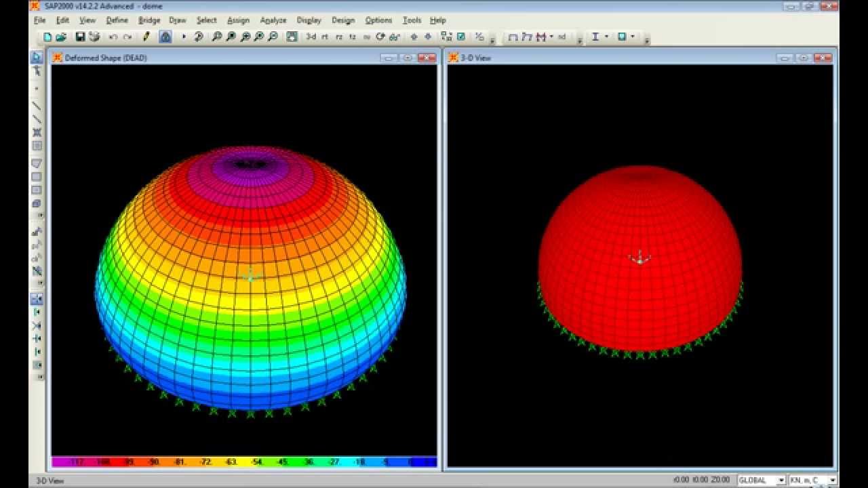Move up in the grid list
The width and height of the screenshot is (868, 488).
pyautogui.click(x=414, y=37)
